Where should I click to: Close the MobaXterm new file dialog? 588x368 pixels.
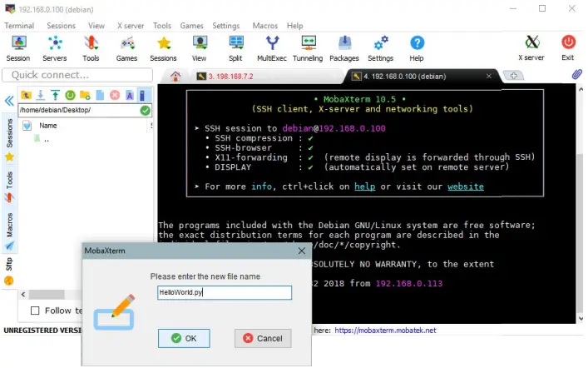pyautogui.click(x=302, y=251)
